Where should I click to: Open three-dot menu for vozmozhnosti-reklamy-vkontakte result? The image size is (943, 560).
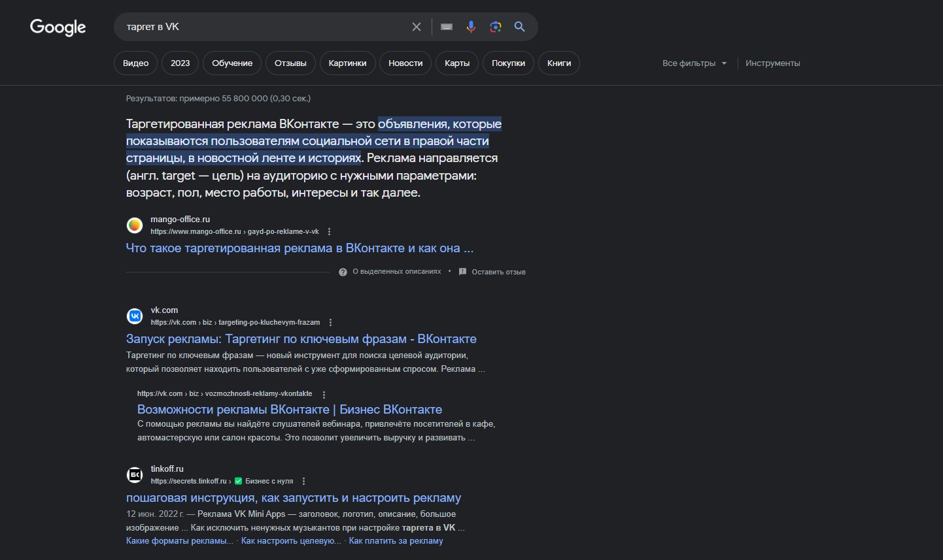tap(324, 395)
